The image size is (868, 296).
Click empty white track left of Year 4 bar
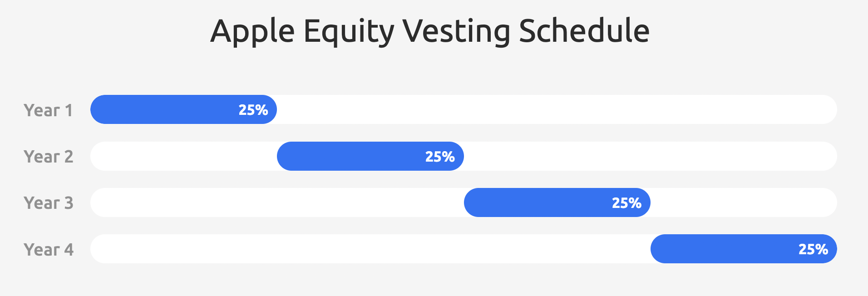(370, 249)
